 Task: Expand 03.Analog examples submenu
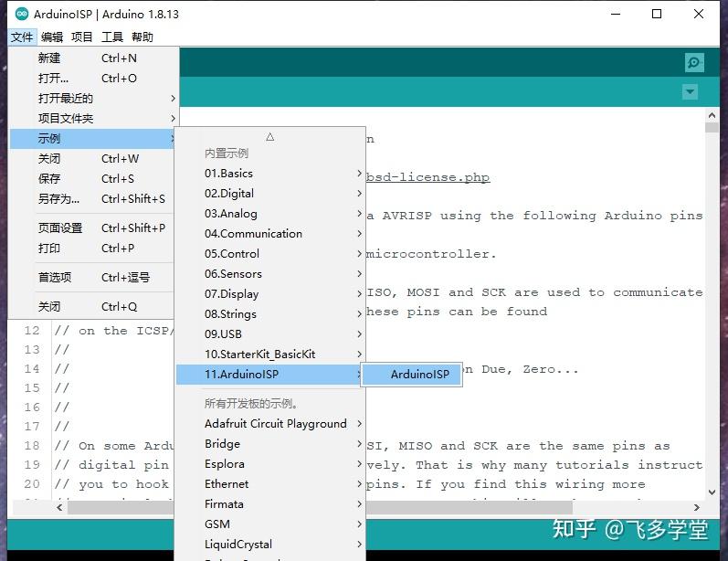coord(270,213)
